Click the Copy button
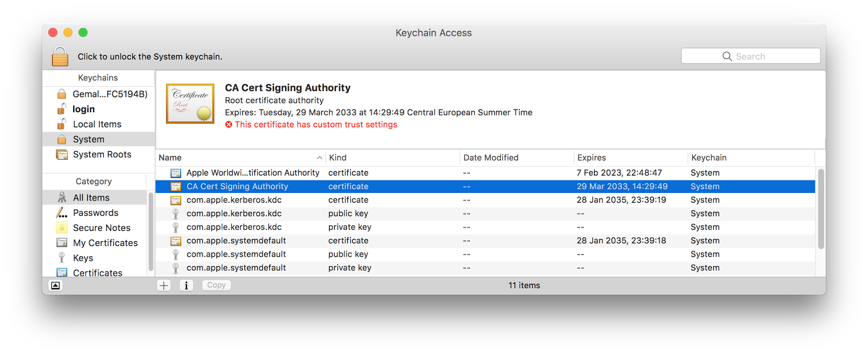868x355 pixels. (216, 286)
